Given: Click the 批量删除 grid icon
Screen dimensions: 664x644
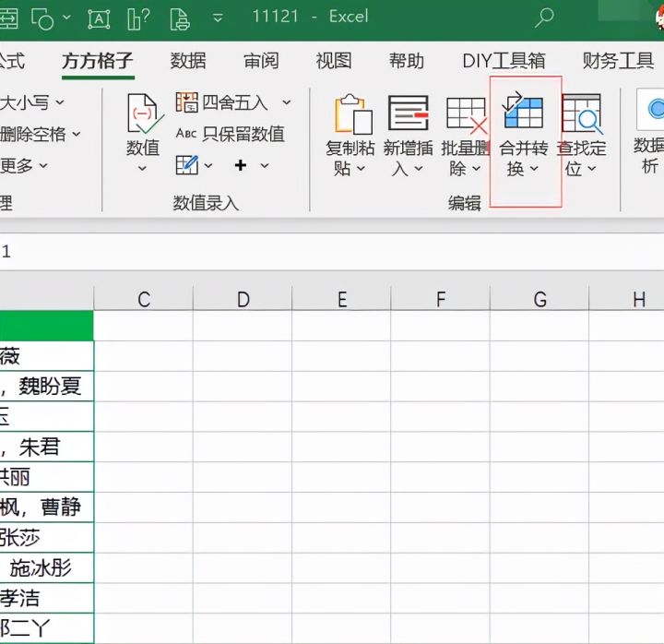Looking at the screenshot, I should click(x=467, y=113).
